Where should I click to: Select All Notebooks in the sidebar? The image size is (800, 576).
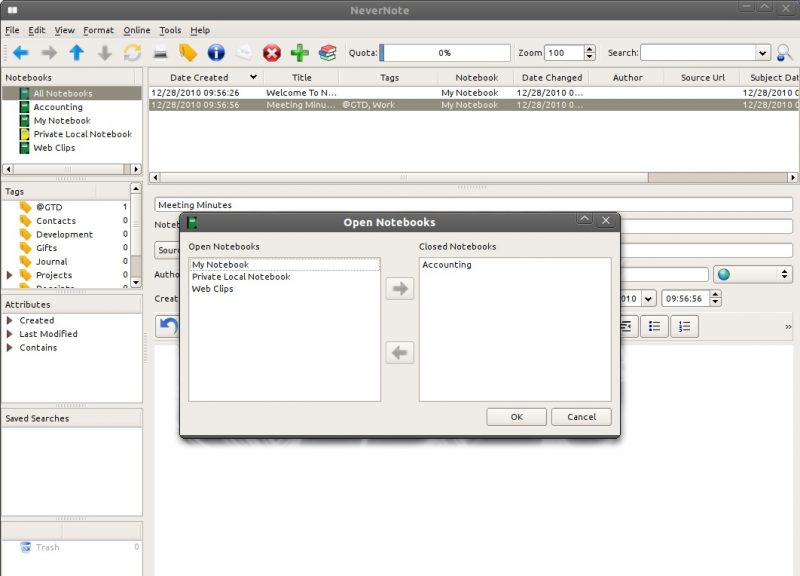pyautogui.click(x=71, y=93)
